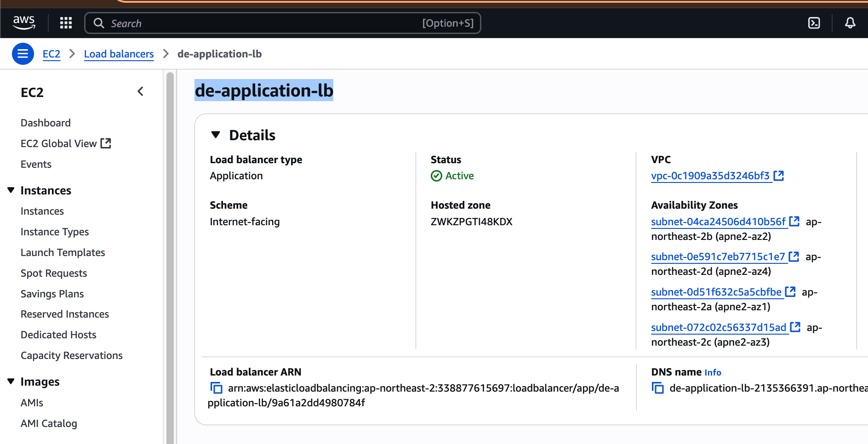Screen dimensions: 868x444
Task: Click the Load balancer ARN value text
Action: [x=413, y=395]
